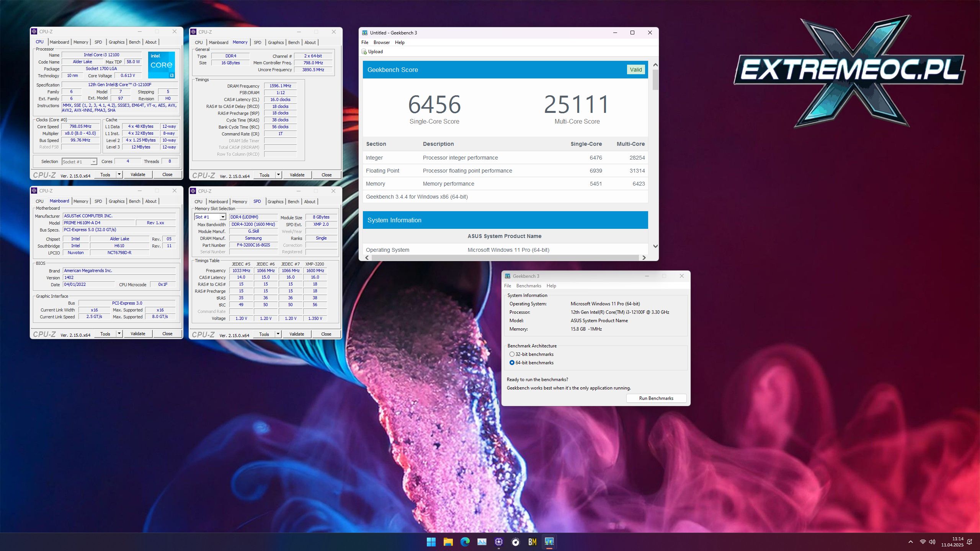Click the Multi-Core score 25111
Viewport: 980px width, 551px height.
(x=577, y=104)
